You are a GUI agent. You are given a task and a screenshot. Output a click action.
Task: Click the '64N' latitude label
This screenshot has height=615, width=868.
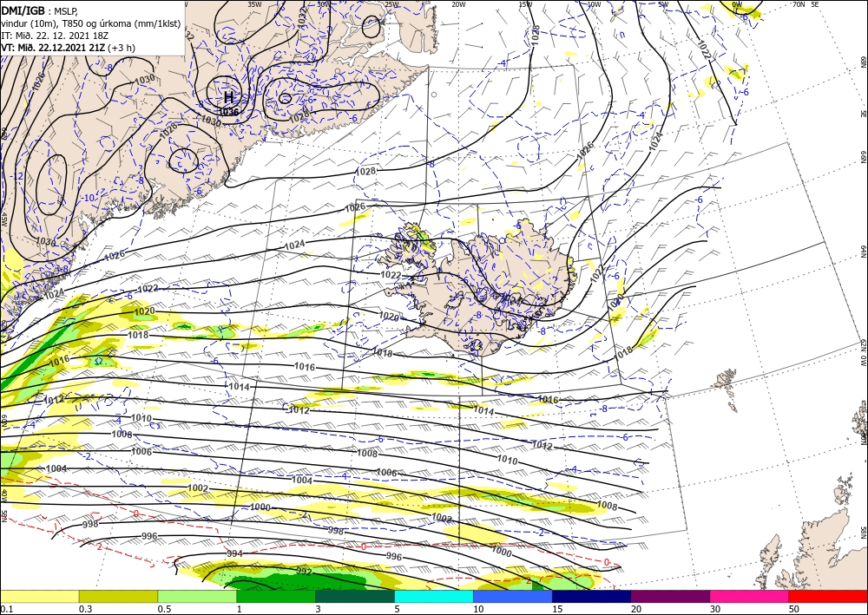[x=863, y=252]
